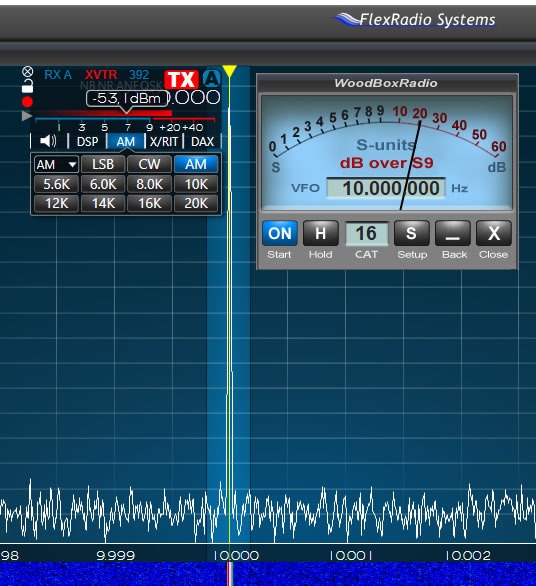Click the yellow slice marker triangle
Image resolution: width=536 pixels, height=586 pixels.
229,71
